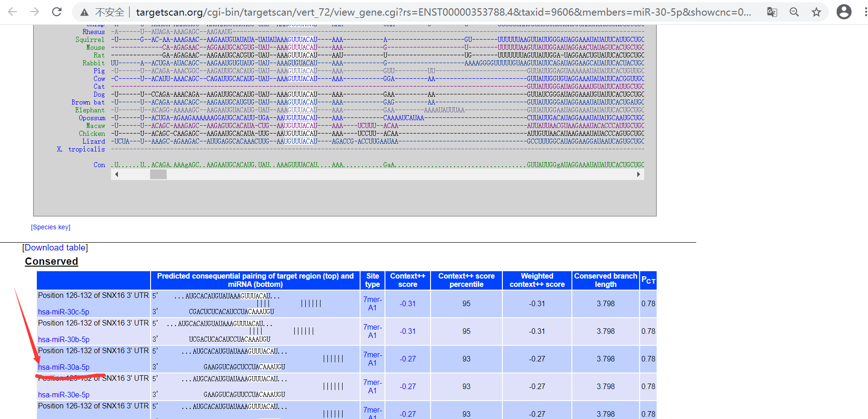Click context++ score -0.27 for miR-30a-5p
This screenshot has height=419, width=868.
pos(408,359)
